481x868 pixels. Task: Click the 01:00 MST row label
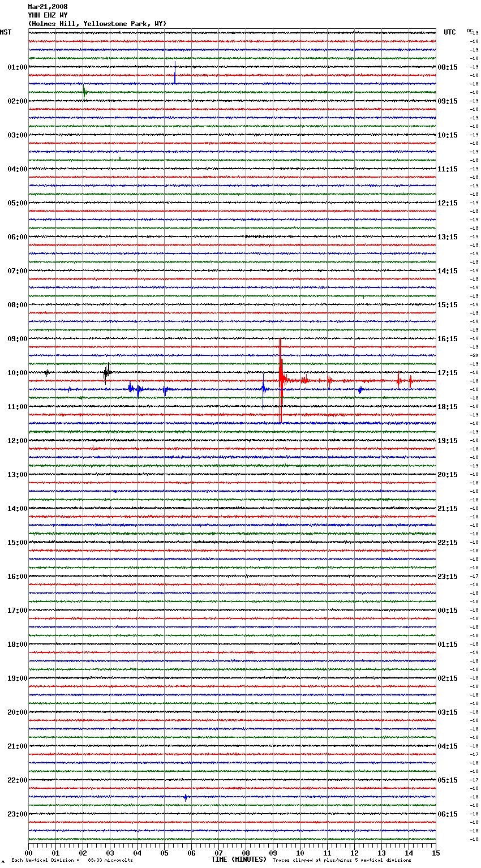(18, 67)
